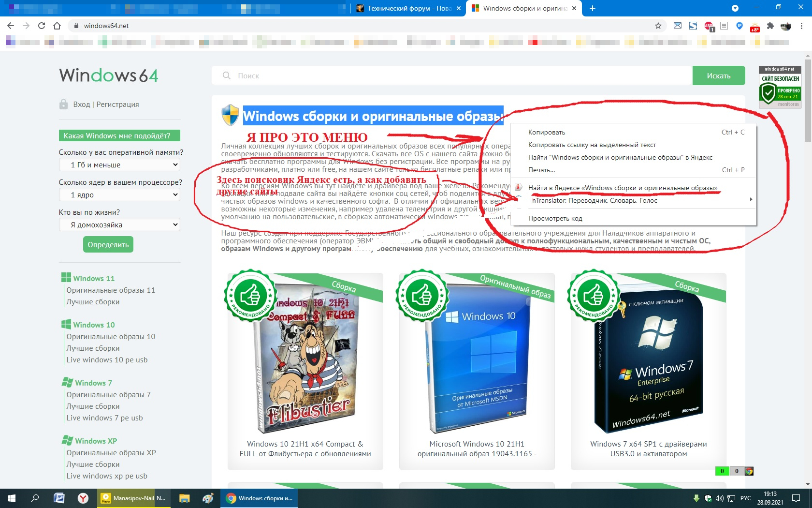Click the САЙТ БЕЗОПАСЕН verification badge
The height and width of the screenshot is (508, 812).
tap(780, 87)
